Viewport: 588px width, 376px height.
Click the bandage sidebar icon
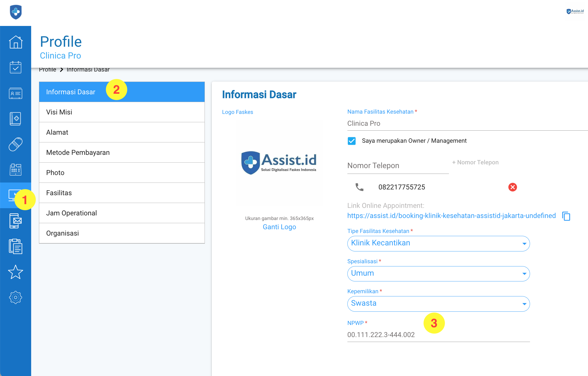pos(16,144)
